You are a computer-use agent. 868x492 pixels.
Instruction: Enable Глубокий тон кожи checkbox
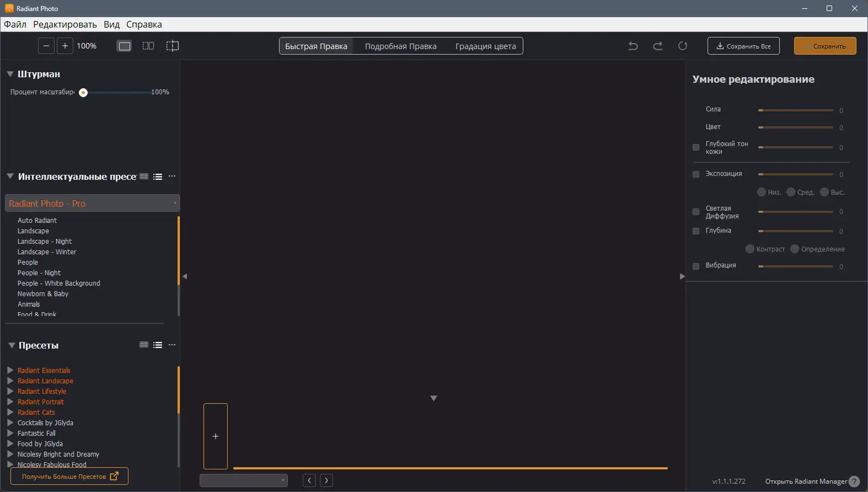point(696,147)
